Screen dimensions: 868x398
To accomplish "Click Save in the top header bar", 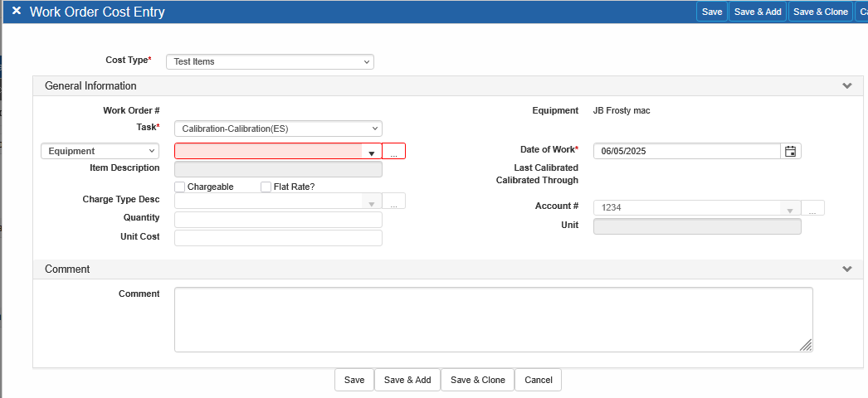I will tap(712, 12).
